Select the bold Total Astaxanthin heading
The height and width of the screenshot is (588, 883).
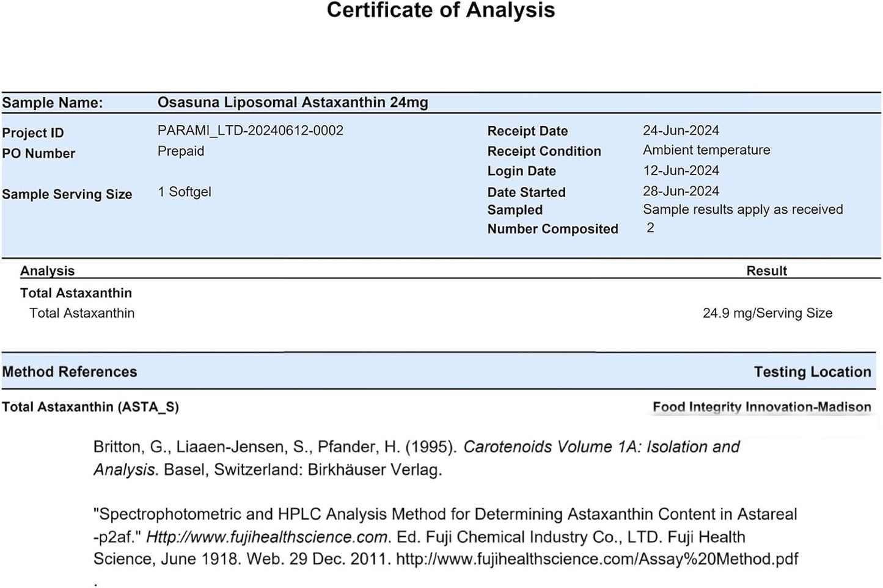(x=76, y=293)
